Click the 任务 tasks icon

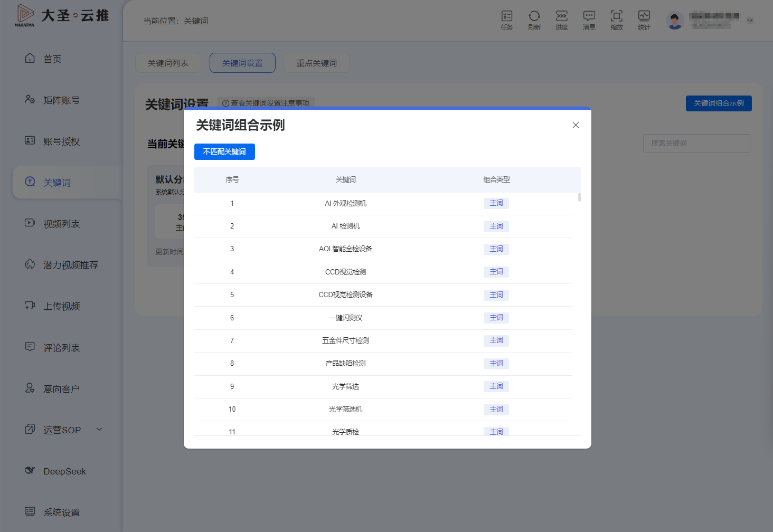507,20
